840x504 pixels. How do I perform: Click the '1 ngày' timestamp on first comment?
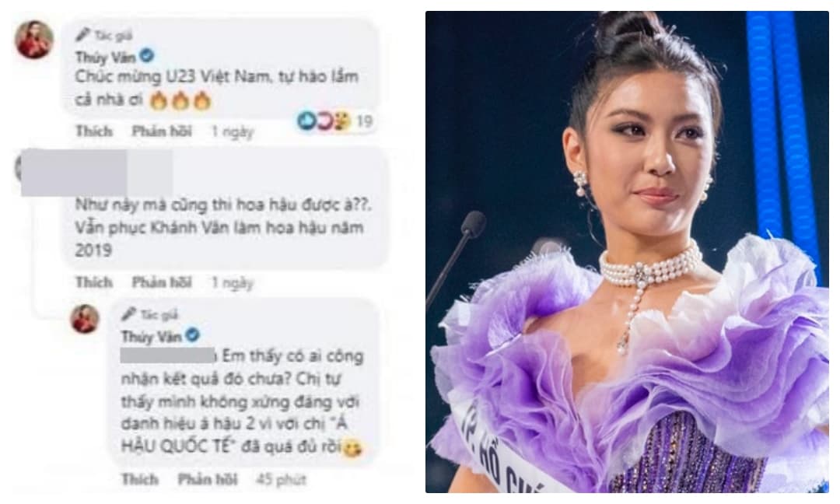[x=232, y=131]
